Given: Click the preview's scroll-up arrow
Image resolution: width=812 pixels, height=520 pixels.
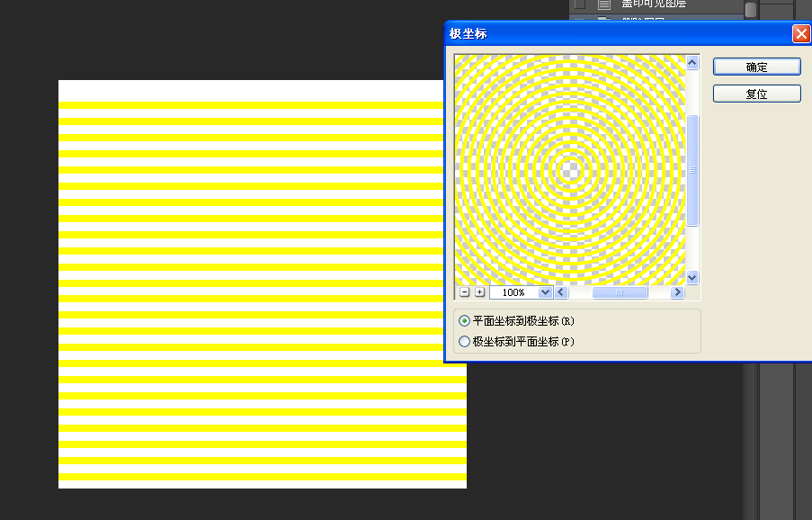Looking at the screenshot, I should [692, 63].
